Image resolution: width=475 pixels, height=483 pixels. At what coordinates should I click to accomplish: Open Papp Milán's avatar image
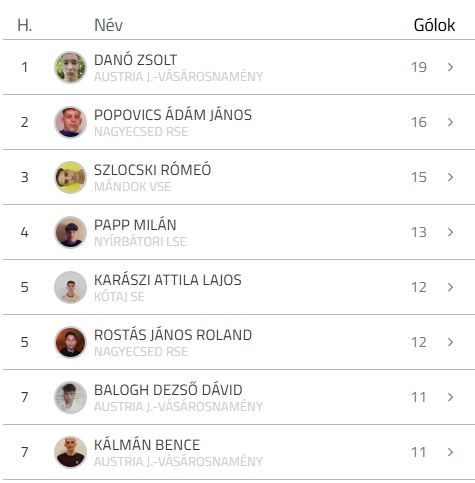point(70,232)
